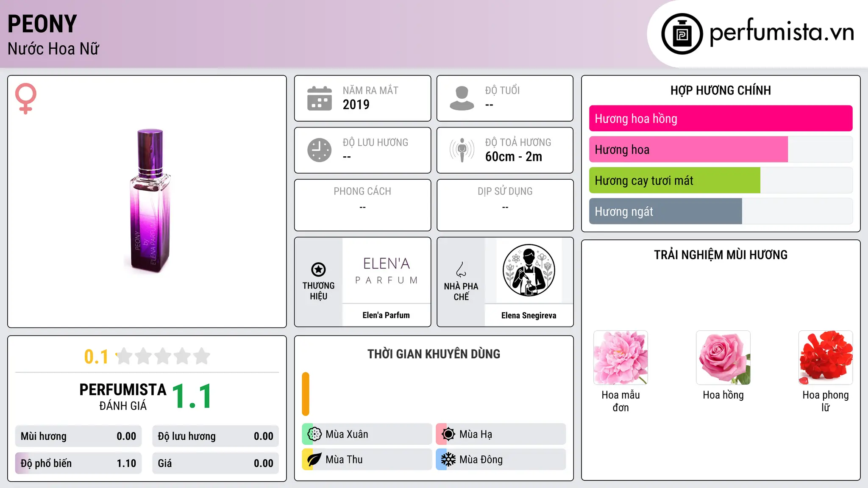The width and height of the screenshot is (868, 488).
Task: Click the Hợp hương chính heading
Action: tap(721, 90)
